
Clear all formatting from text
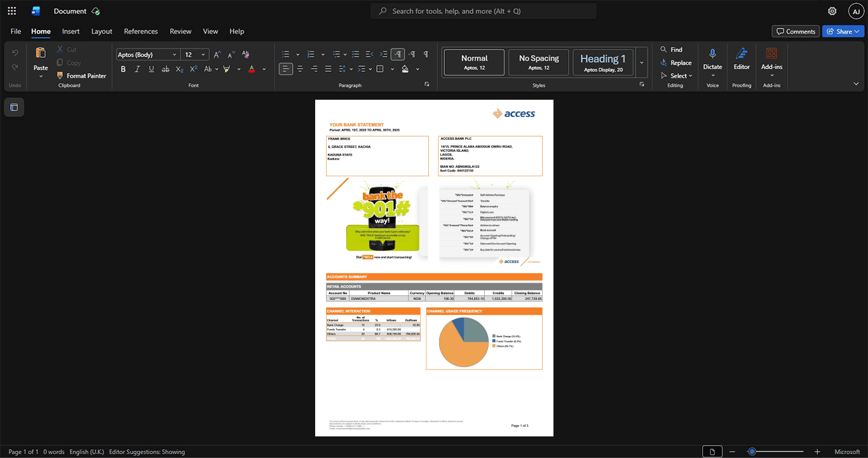click(x=246, y=55)
